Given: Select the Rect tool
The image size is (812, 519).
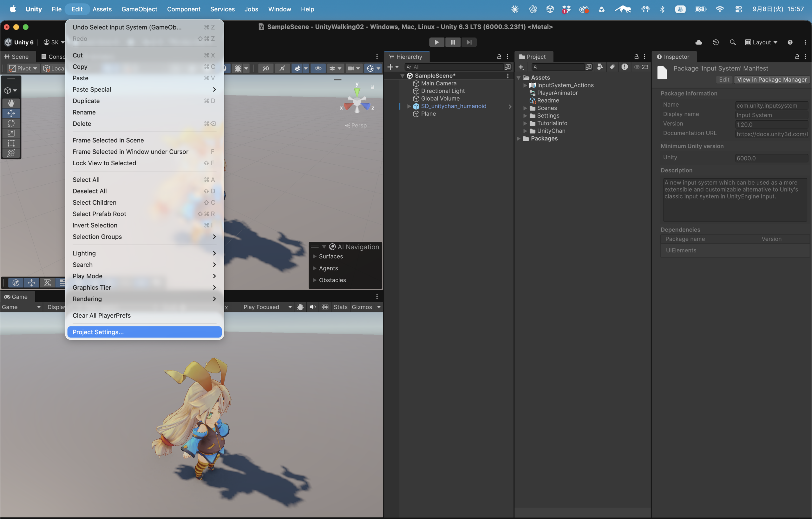Looking at the screenshot, I should point(11,143).
